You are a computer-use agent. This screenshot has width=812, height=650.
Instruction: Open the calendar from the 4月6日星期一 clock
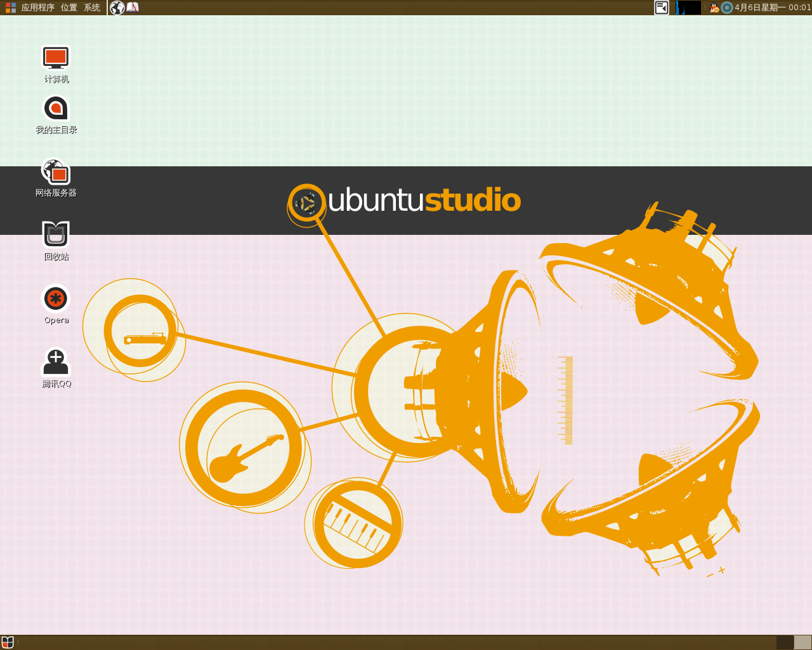click(773, 8)
